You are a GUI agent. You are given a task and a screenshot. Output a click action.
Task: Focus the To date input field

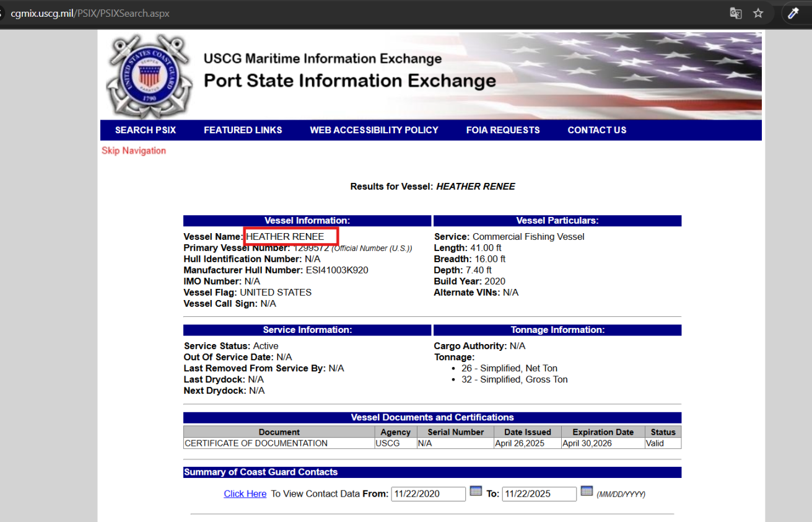tap(539, 494)
